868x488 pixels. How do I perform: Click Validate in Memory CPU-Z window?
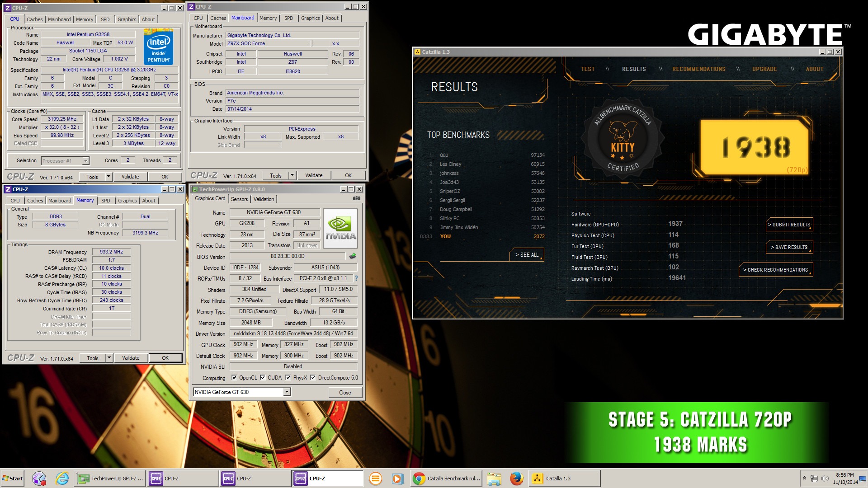(x=131, y=358)
